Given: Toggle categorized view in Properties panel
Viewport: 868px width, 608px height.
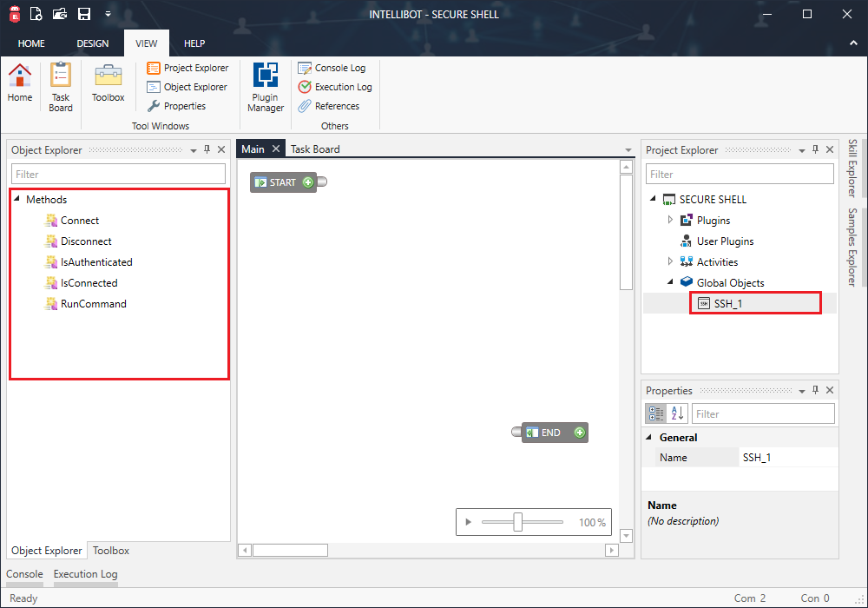Looking at the screenshot, I should [x=655, y=413].
